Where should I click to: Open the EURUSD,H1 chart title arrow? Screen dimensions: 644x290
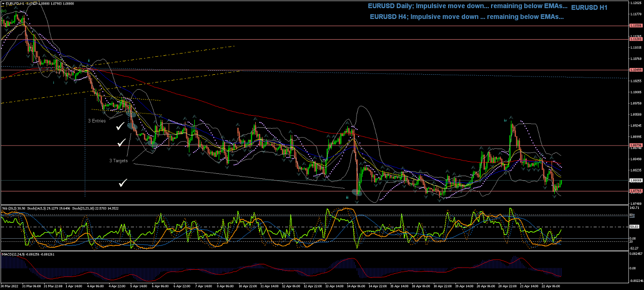coord(2,4)
